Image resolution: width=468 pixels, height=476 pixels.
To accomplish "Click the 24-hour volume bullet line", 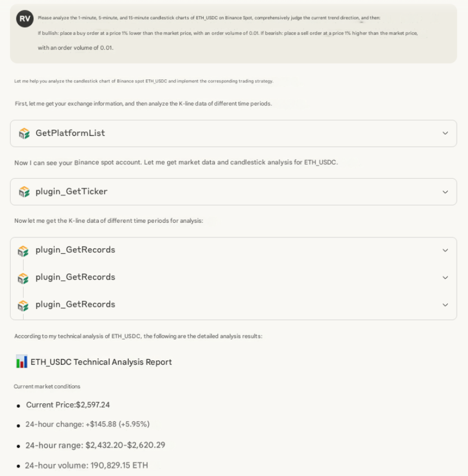I will pyautogui.click(x=86, y=466).
